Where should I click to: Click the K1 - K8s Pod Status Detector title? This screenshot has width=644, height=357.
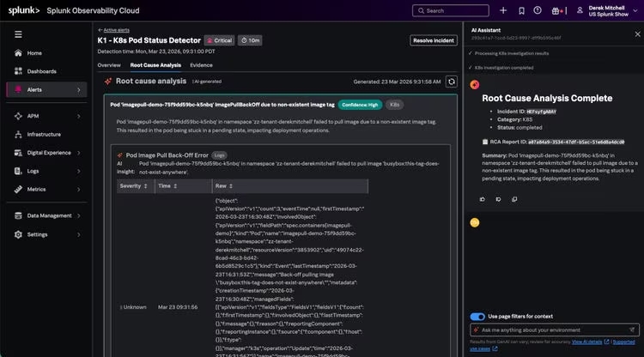click(x=149, y=40)
